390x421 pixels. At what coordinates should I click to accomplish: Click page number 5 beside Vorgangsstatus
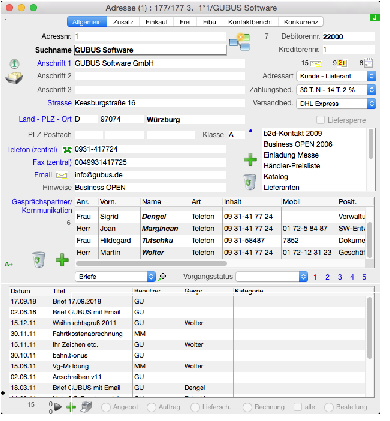tap(364, 277)
